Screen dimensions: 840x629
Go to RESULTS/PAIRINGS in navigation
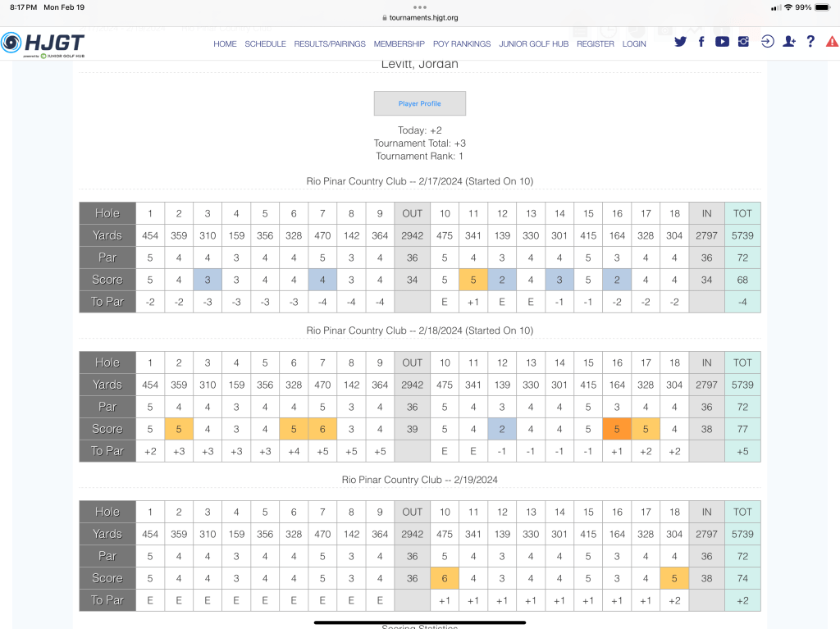(330, 44)
